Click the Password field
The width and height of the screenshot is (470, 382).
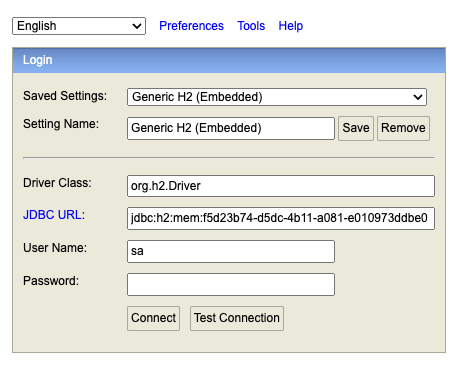click(x=231, y=284)
